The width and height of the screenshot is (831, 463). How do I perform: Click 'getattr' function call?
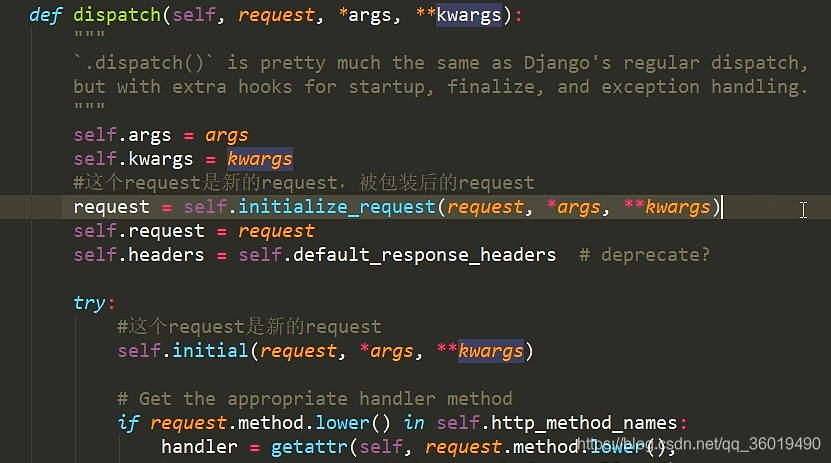tap(309, 447)
